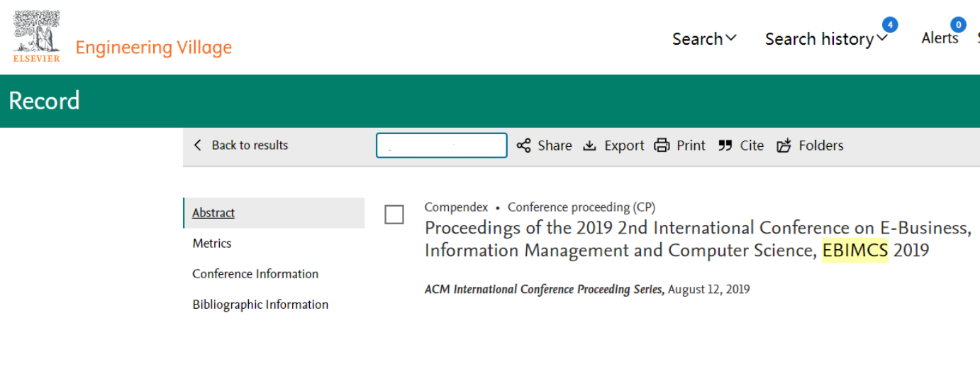Click the Cite quotation mark icon
This screenshot has height=372, width=980.
click(725, 146)
